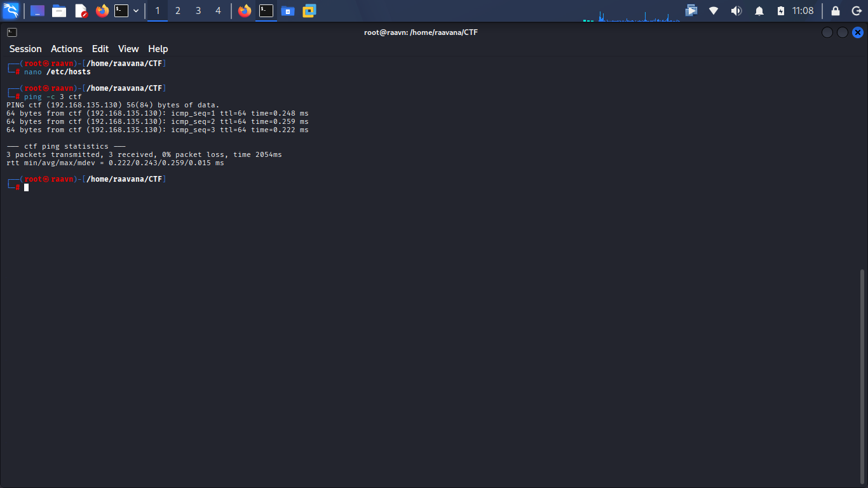
Task: Switch to workspace 1
Action: tap(158, 11)
